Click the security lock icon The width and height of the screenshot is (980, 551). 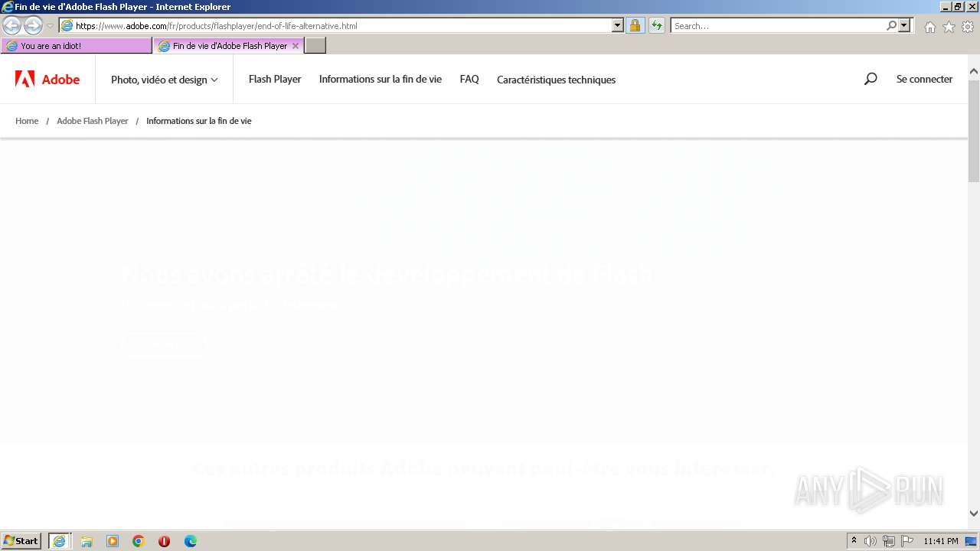[635, 26]
